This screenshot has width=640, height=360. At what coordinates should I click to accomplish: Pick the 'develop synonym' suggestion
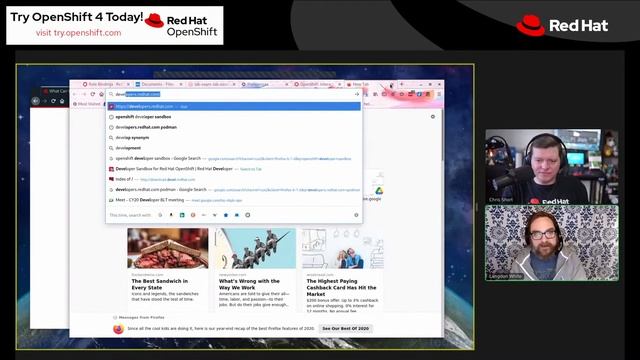[x=234, y=138]
